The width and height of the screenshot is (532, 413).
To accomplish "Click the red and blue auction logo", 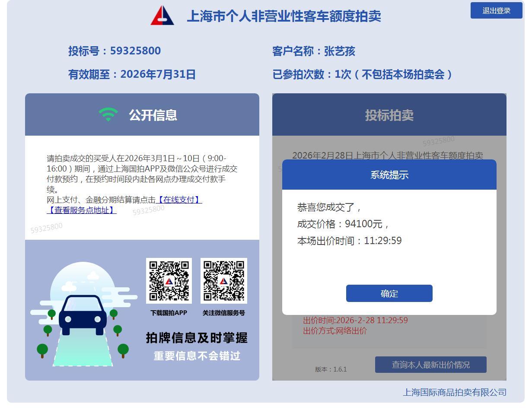I will click(162, 16).
